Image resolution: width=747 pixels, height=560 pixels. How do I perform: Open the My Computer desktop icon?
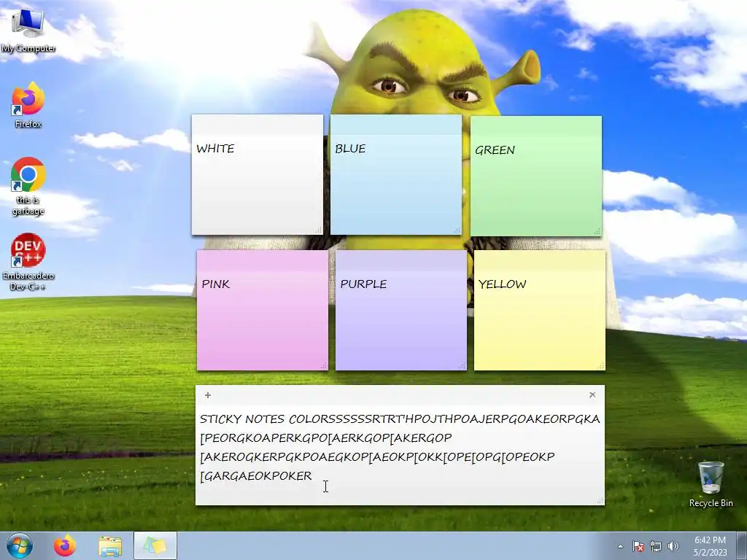[28, 29]
